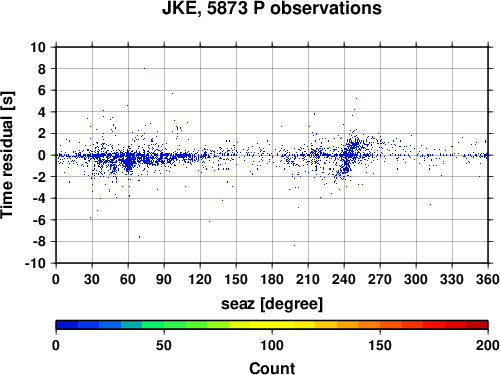500x375 pixels.
Task: Click the y-axis tick label 0
Action: tap(42, 155)
